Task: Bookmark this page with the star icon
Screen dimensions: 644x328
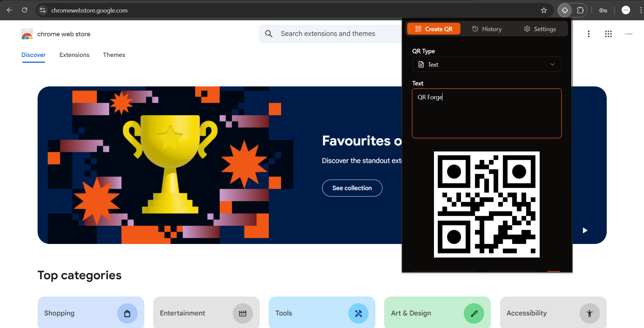Action: click(x=544, y=10)
